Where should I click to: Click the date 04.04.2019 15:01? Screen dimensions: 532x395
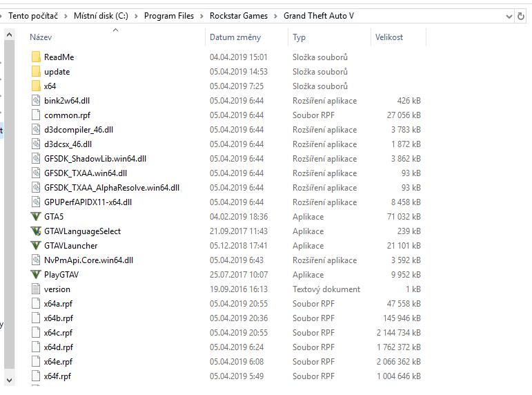pyautogui.click(x=239, y=57)
